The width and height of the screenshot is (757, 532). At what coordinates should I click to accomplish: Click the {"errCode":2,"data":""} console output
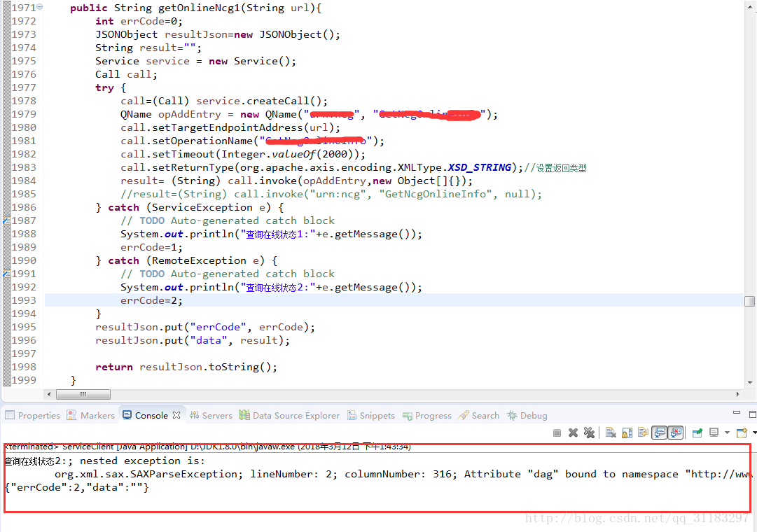tap(77, 488)
